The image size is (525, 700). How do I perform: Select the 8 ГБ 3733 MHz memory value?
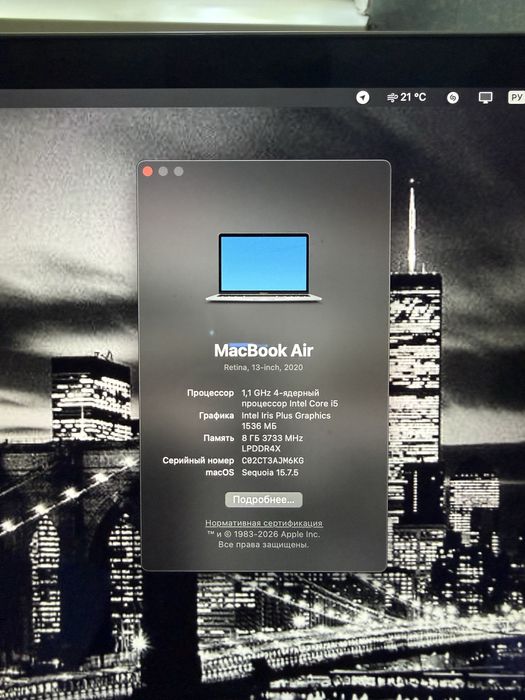pos(272,438)
